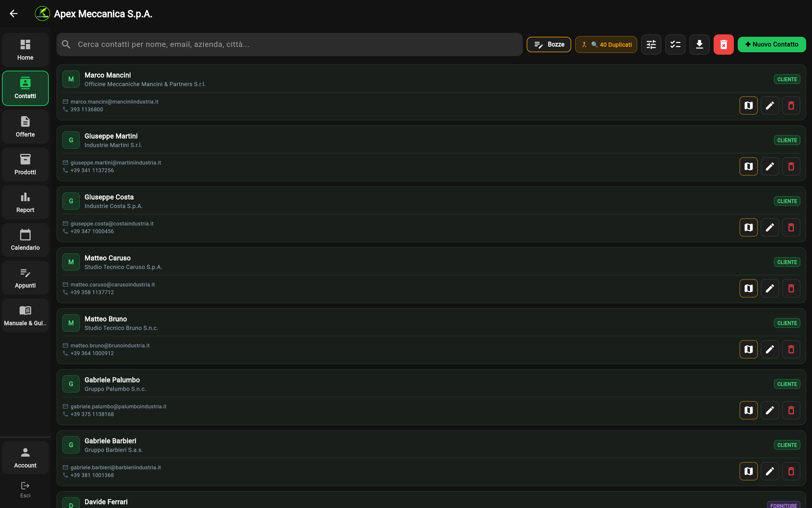The height and width of the screenshot is (508, 812).
Task: Toggle multi-select checklist mode
Action: 675,45
